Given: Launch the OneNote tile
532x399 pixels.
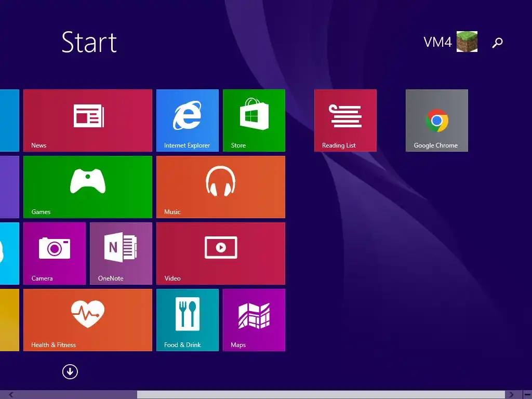Looking at the screenshot, I should coord(121,254).
